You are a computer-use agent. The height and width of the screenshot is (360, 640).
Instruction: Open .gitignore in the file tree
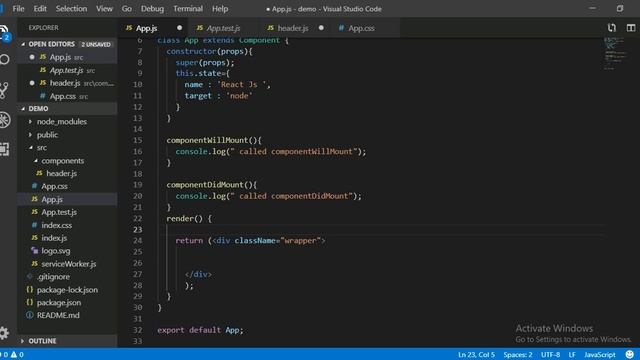(67, 277)
